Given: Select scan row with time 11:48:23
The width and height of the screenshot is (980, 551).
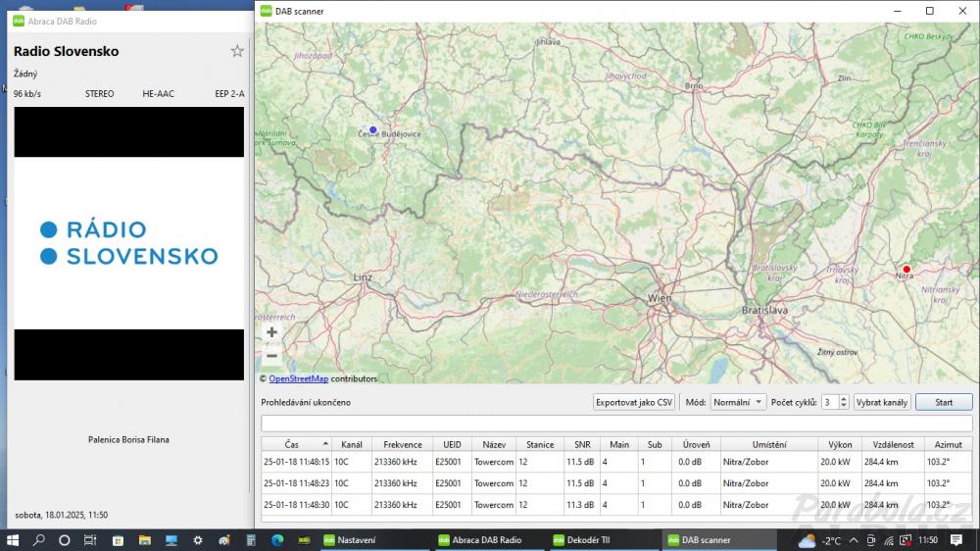Looking at the screenshot, I should pyautogui.click(x=616, y=483).
